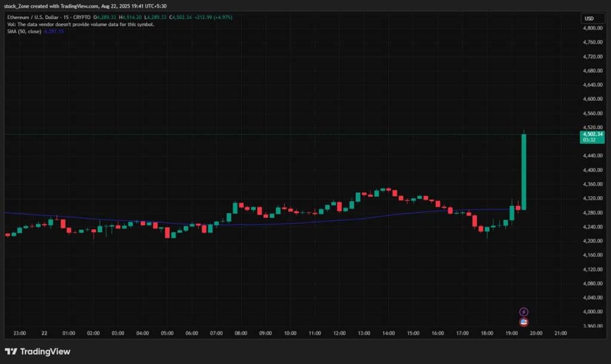Click the 12:00 label on time axis
611x364 pixels.
pos(339,332)
